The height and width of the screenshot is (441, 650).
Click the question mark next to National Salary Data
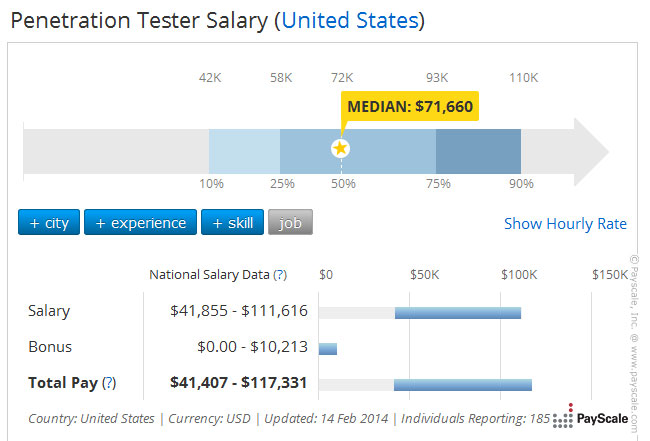point(280,274)
